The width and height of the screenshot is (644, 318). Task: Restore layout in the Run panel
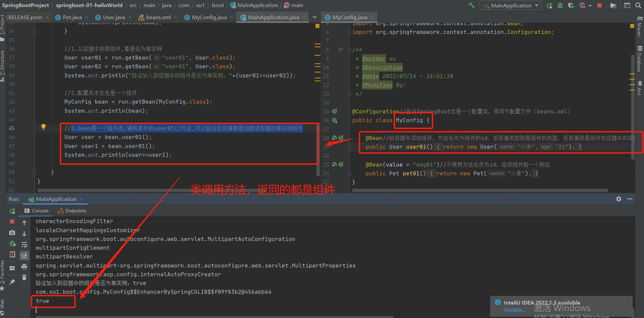[12, 268]
